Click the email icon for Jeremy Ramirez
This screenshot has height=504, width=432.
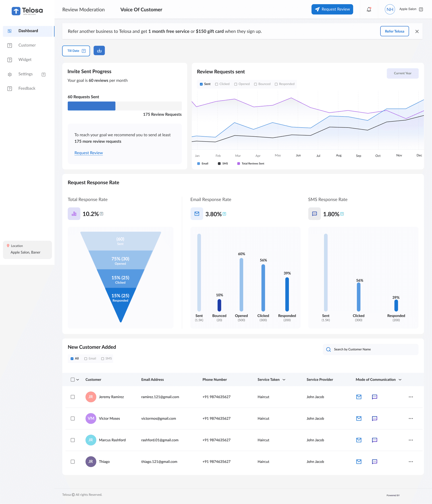pyautogui.click(x=359, y=397)
